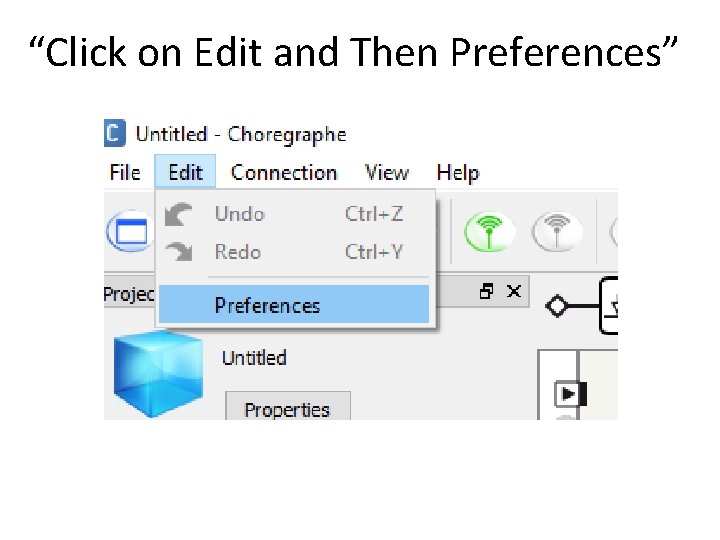Open the File menu
Image resolution: width=720 pixels, height=540 pixels.
pos(125,173)
